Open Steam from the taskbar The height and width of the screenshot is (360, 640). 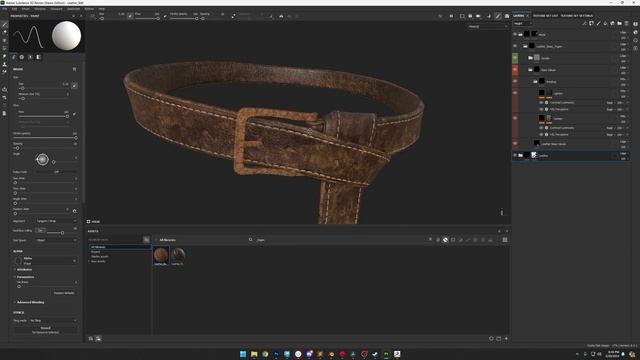point(375,354)
